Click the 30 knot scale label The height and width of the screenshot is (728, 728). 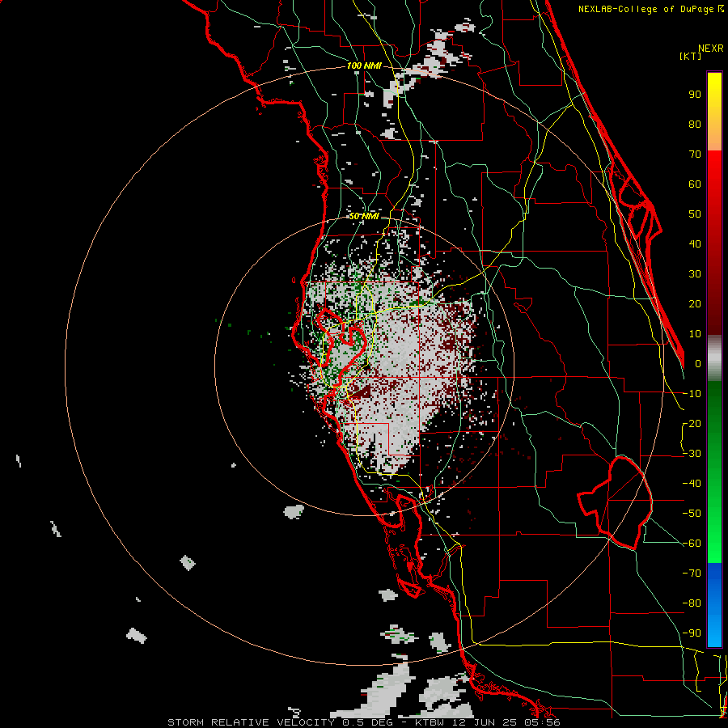click(x=695, y=274)
